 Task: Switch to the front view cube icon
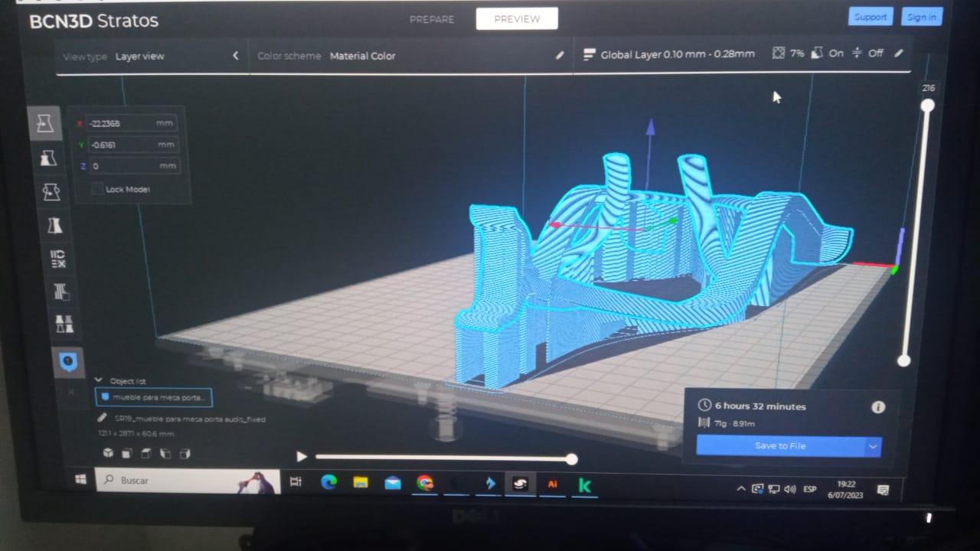pos(127,453)
